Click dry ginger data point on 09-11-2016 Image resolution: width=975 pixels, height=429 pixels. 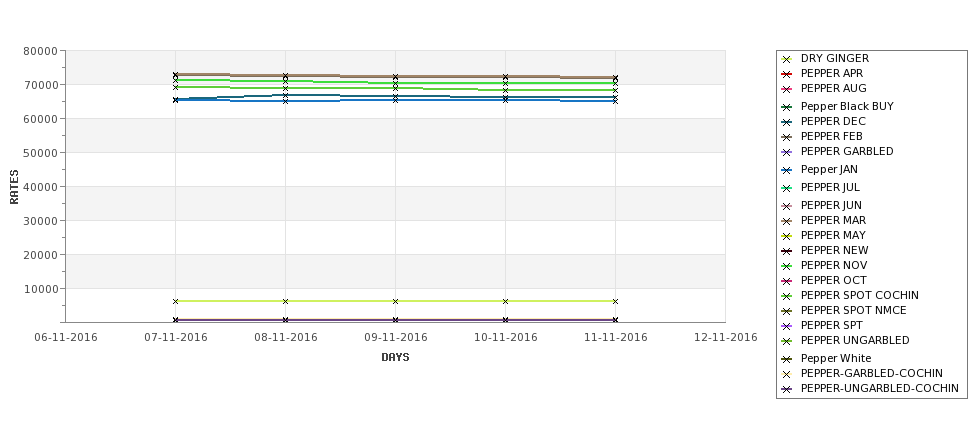395,302
